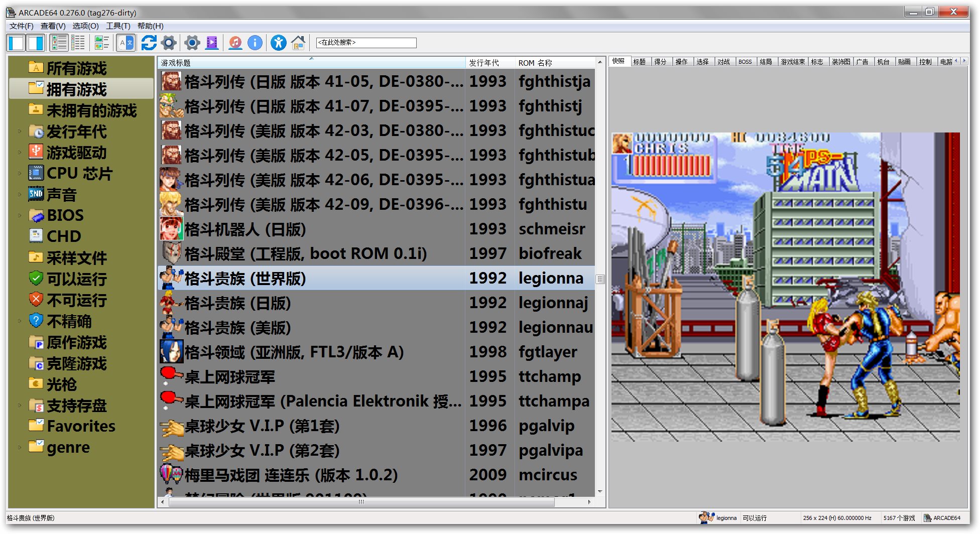Switch to the 得分 tab
This screenshot has height=534, width=980.
click(661, 62)
